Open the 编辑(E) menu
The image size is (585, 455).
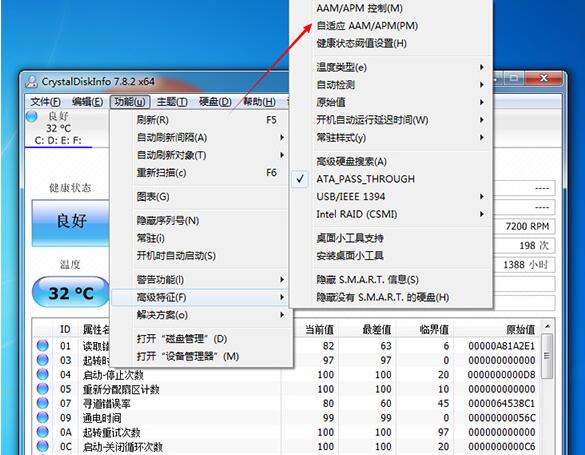(87, 101)
